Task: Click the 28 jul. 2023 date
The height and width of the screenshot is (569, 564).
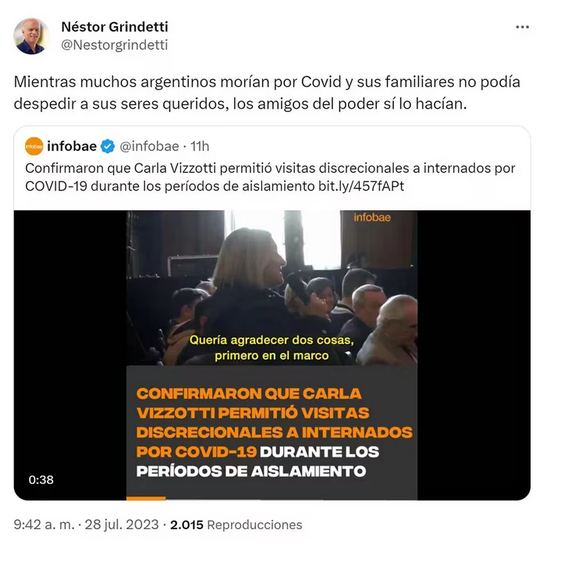Action: [x=122, y=525]
